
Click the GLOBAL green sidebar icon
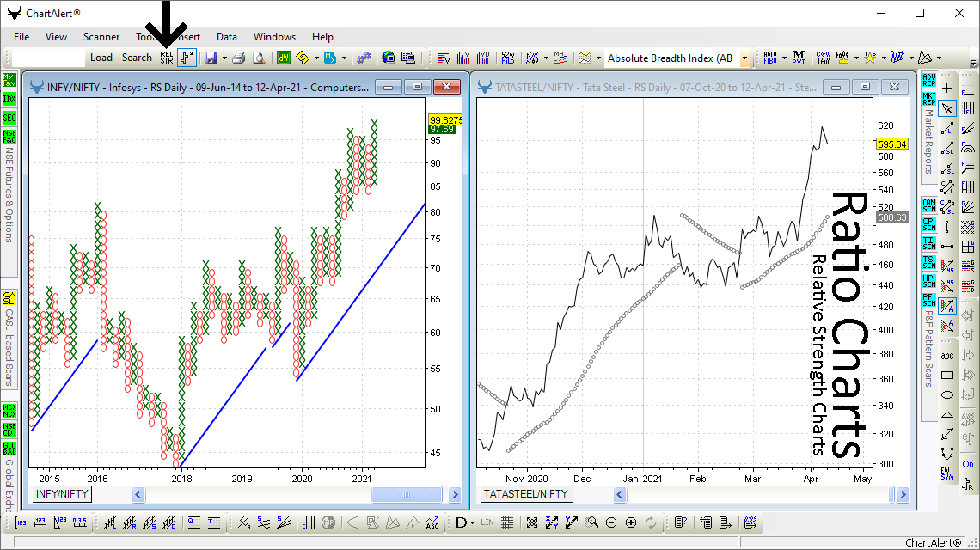[x=9, y=448]
